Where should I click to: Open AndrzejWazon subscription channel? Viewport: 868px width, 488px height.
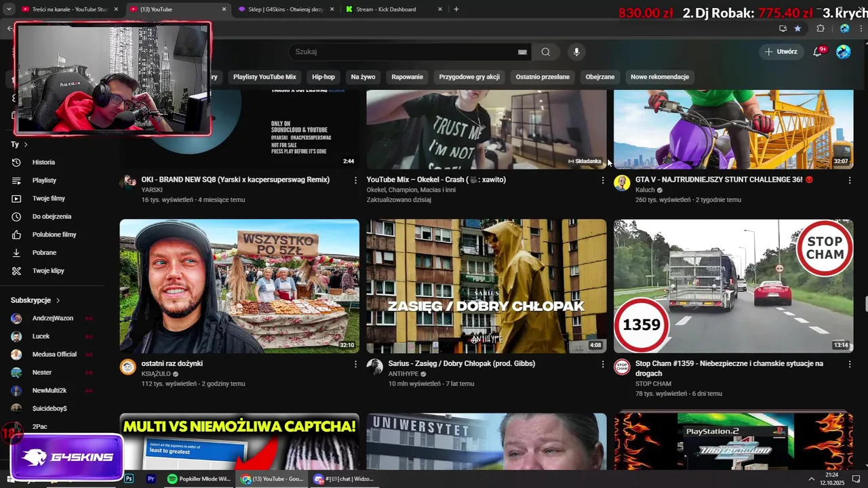click(x=53, y=318)
